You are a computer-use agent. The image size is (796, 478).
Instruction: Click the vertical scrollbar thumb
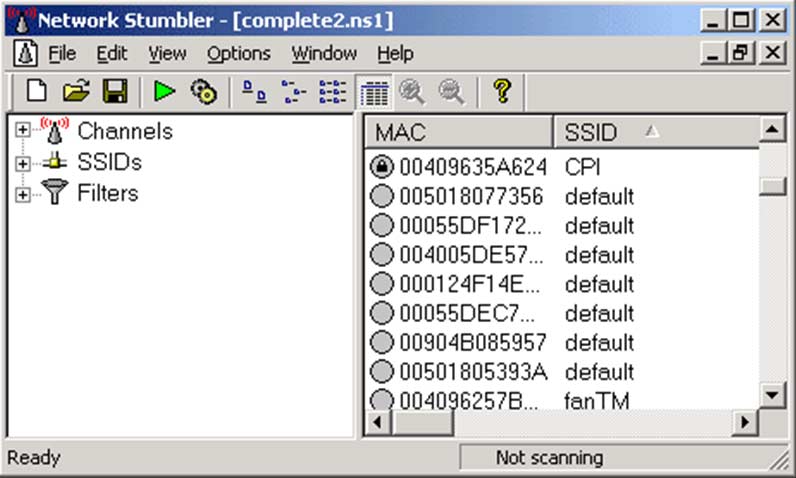coord(772,186)
